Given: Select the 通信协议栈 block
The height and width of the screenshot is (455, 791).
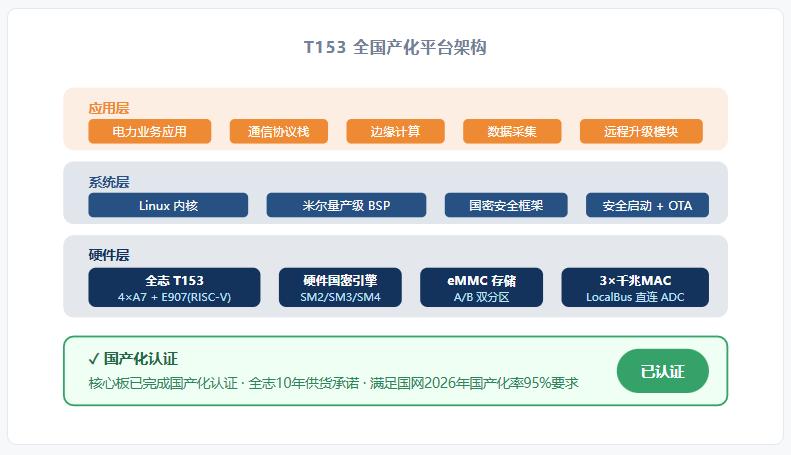Looking at the screenshot, I should (278, 131).
